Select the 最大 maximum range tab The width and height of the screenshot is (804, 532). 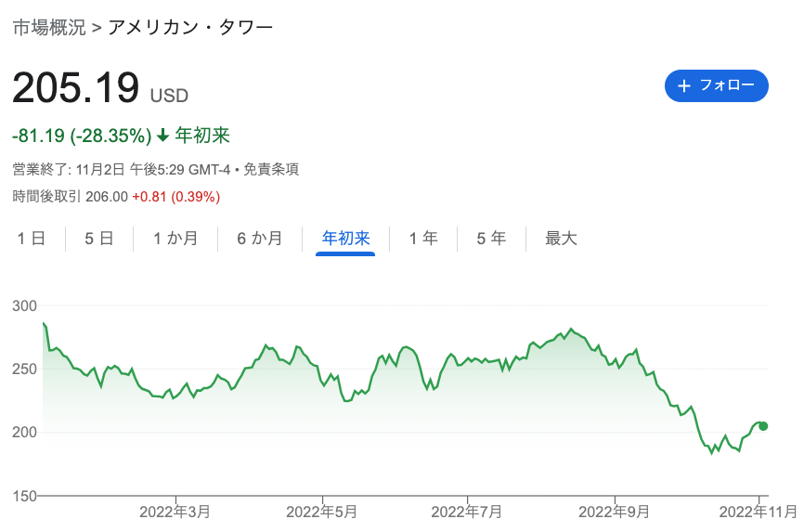tap(561, 239)
